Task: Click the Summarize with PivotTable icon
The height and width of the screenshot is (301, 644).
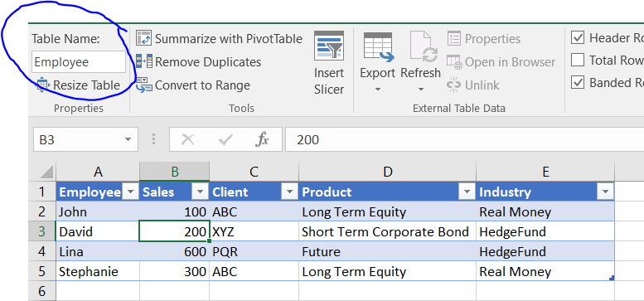Action: [x=143, y=38]
